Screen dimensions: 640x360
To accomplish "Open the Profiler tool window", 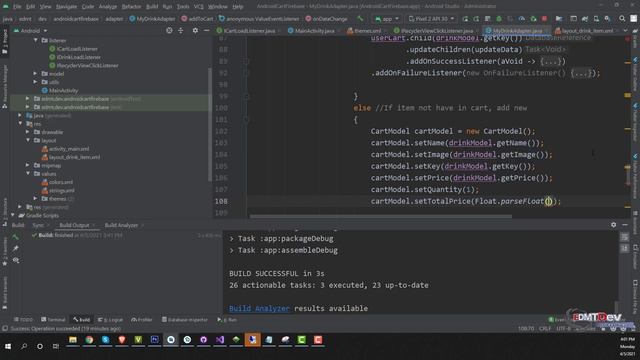I will [x=142, y=320].
